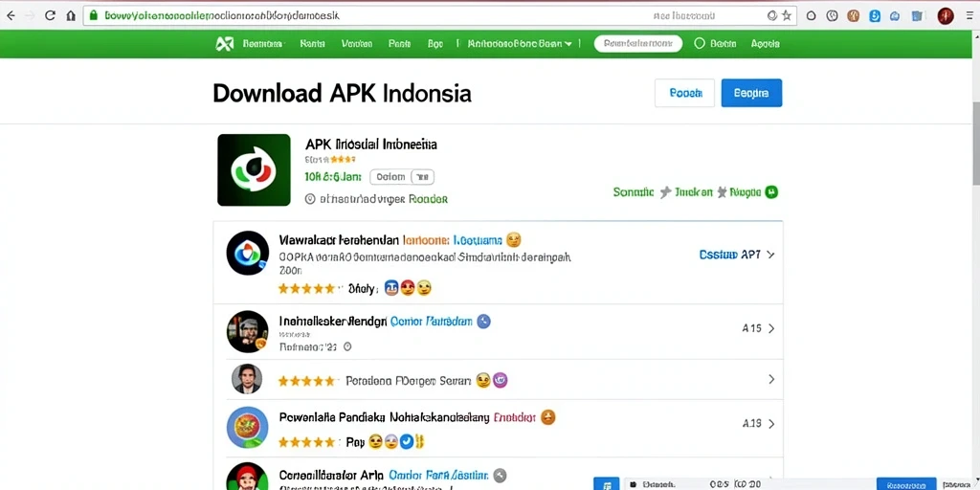Click the blue button in bottom bar
Viewport: 980px width, 490px height.
click(906, 483)
